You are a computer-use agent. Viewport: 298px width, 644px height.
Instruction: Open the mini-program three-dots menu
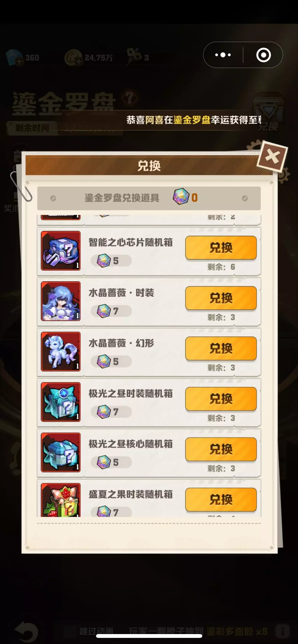click(x=223, y=55)
